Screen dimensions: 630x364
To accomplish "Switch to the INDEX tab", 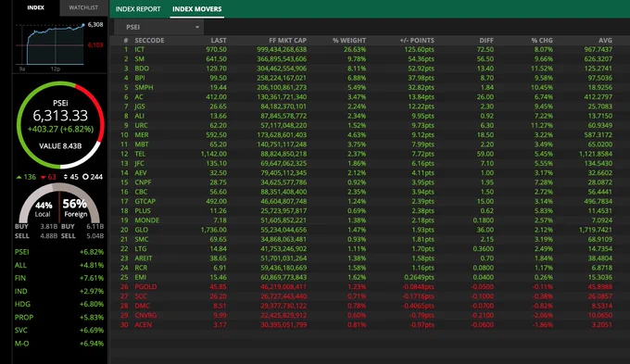I will pos(36,7).
